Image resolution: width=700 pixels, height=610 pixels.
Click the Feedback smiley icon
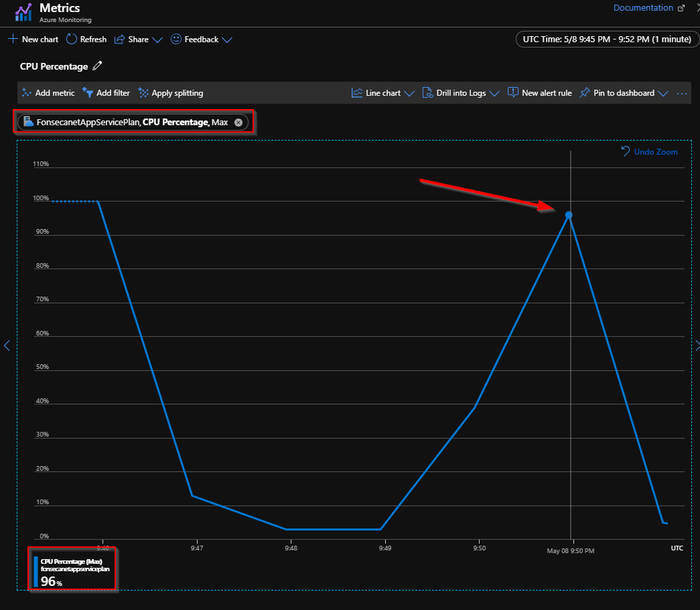[x=175, y=39]
